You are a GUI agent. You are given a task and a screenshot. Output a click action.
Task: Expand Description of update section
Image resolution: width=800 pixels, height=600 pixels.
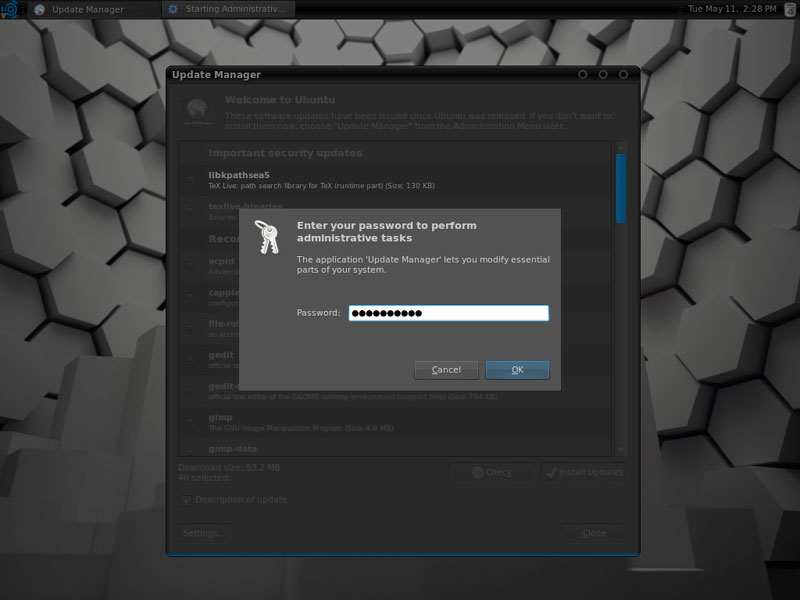point(186,500)
